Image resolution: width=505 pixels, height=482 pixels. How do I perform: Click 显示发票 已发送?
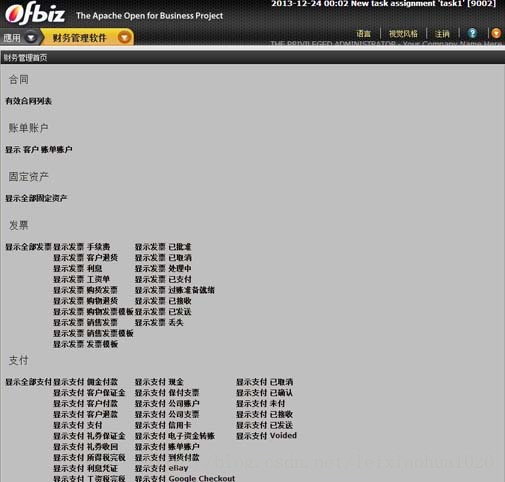pos(163,312)
